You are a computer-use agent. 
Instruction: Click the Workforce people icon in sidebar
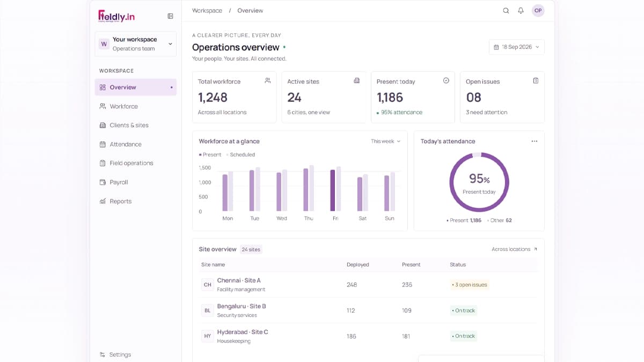click(x=103, y=106)
